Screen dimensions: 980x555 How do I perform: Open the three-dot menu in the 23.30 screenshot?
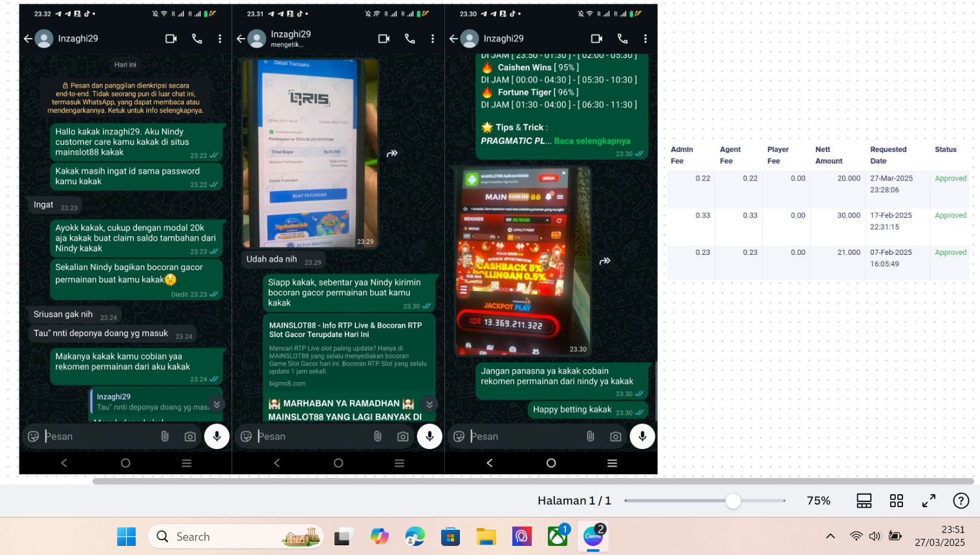[x=645, y=39]
